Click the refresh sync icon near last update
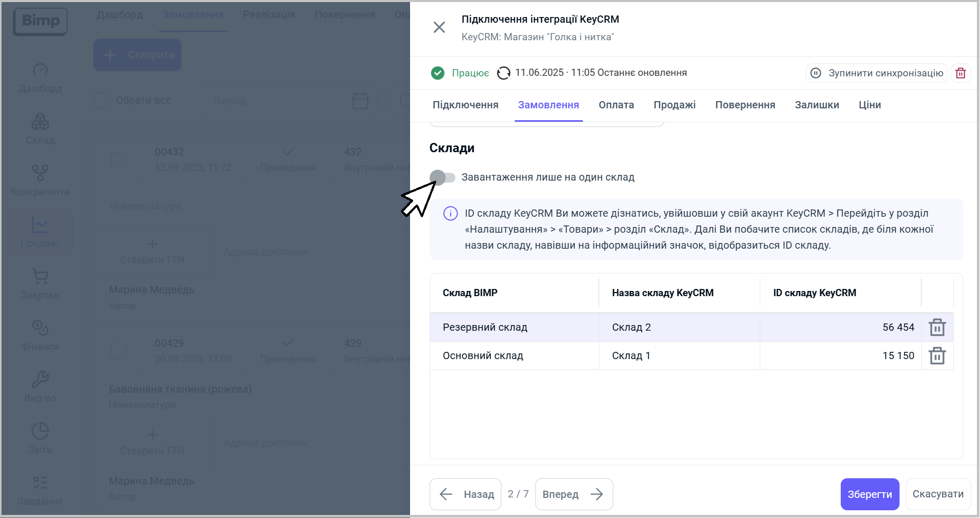This screenshot has height=518, width=980. click(503, 73)
